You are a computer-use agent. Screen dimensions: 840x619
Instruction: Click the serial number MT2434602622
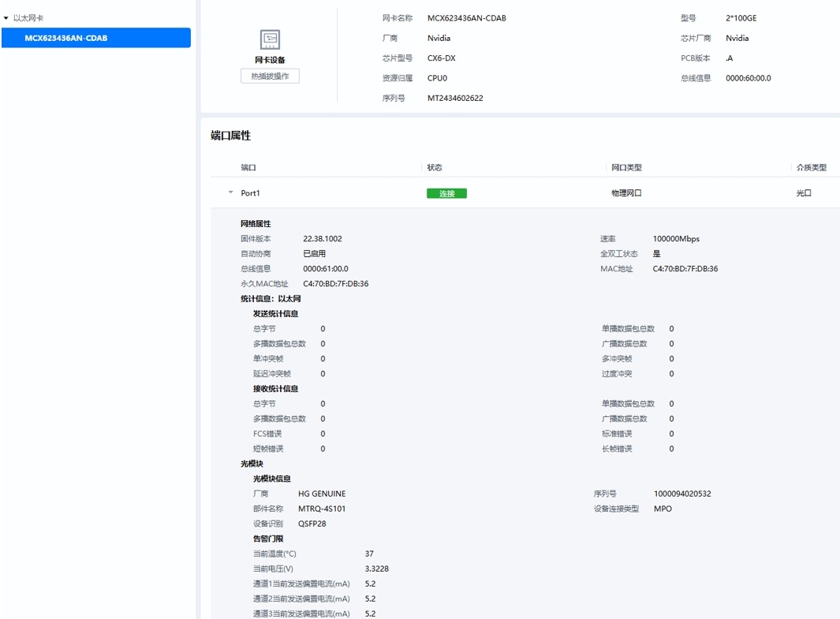point(455,99)
